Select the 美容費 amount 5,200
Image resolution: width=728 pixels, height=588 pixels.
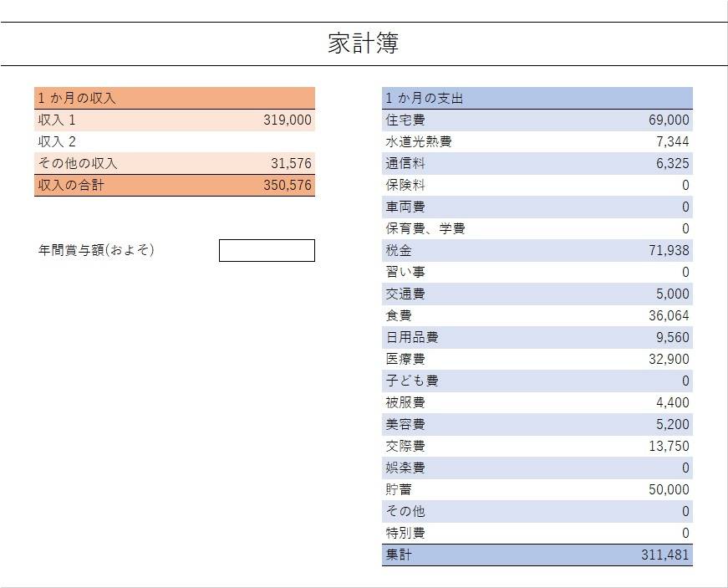[672, 424]
